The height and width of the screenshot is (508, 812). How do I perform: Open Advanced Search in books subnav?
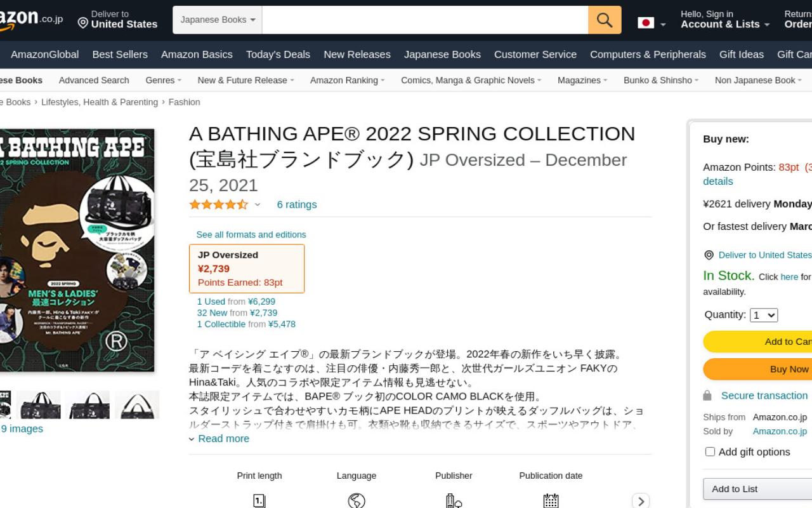click(94, 80)
